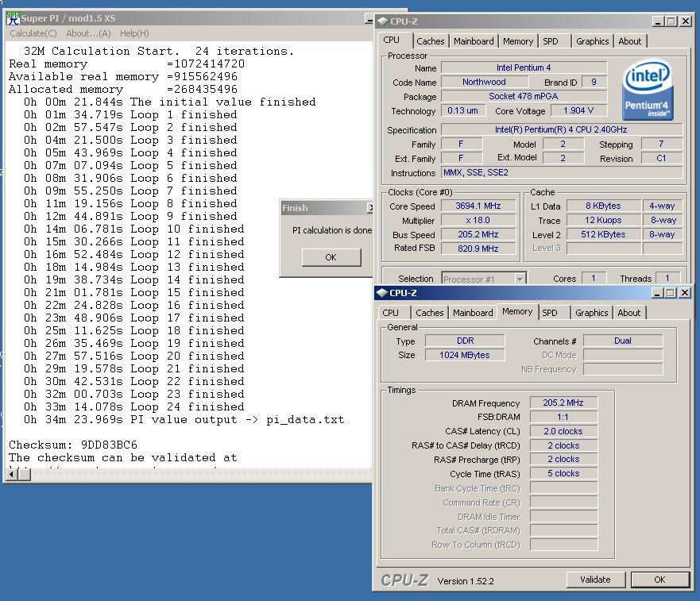This screenshot has width=700, height=601.
Task: Open the About...(A) menu in Super PI
Action: (88, 33)
